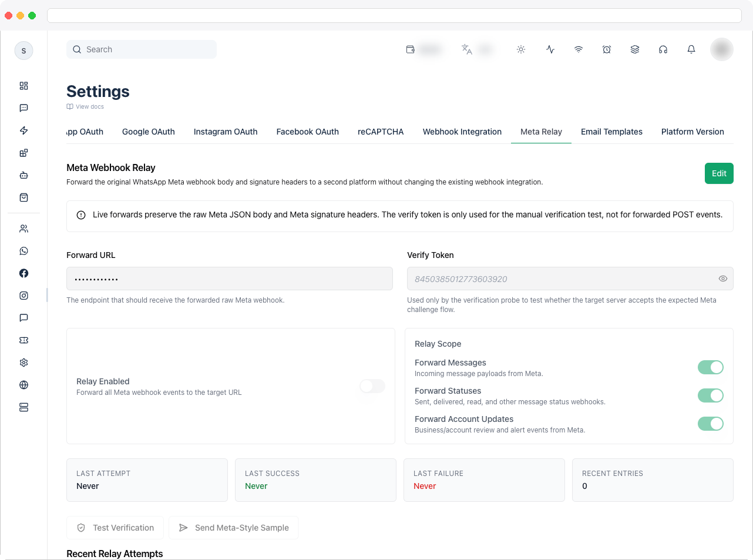This screenshot has height=560, width=753.
Task: Open the Instagram icon in sidebar
Action: pos(23,296)
